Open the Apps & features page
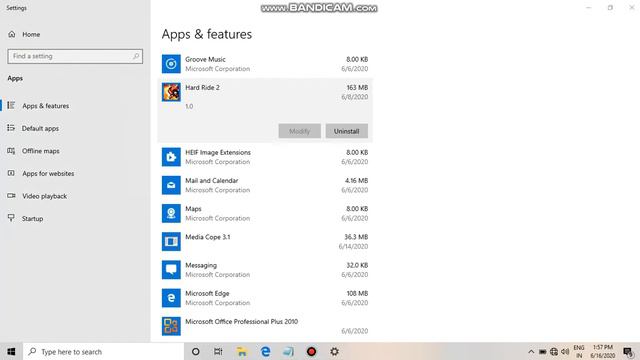 pyautogui.click(x=75, y=106)
